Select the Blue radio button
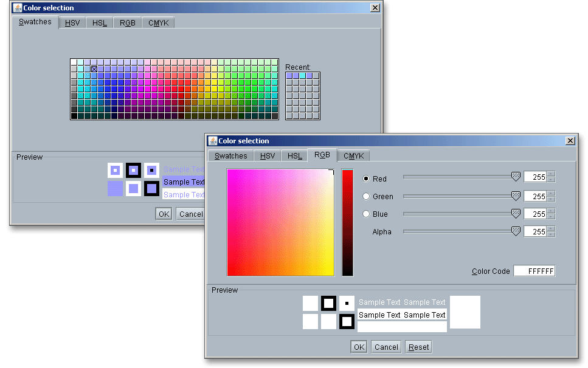Screen dimensions: 588x368 pos(366,214)
